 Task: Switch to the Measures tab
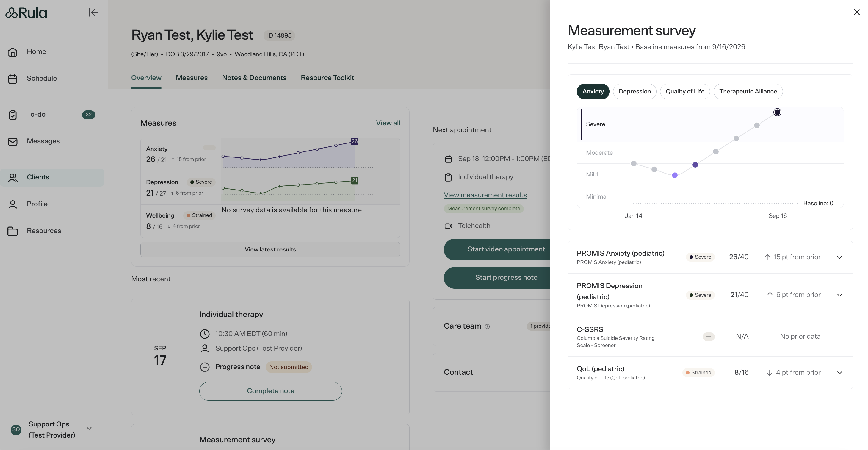tap(192, 78)
